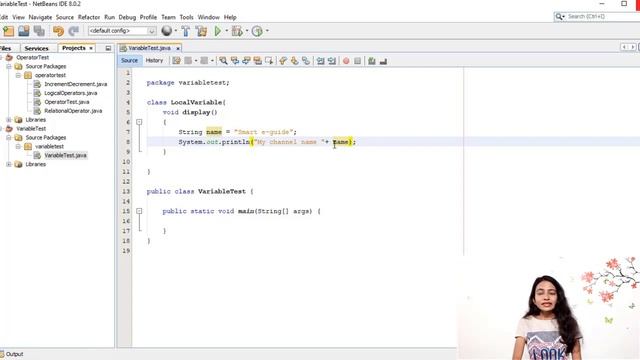Click the Shift Line Left icon
Screen dimensions: 640x360
320,61
